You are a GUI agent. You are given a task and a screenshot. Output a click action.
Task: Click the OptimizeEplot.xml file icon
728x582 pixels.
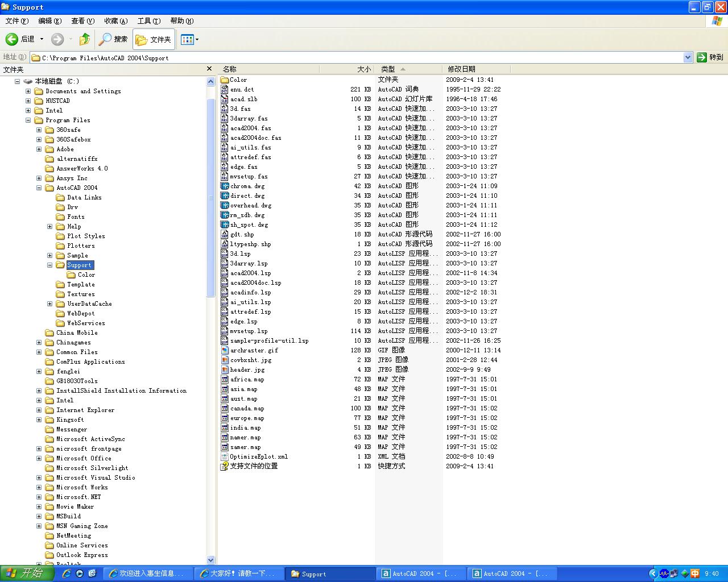coord(224,456)
